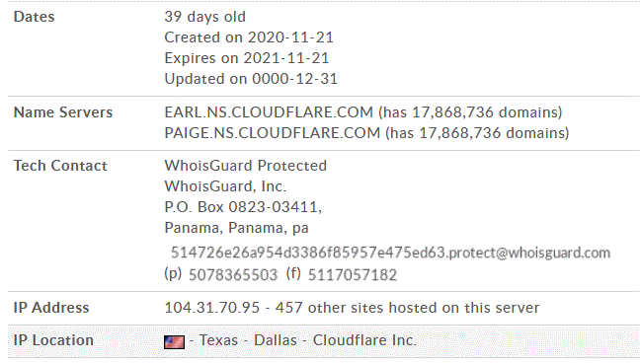Image resolution: width=640 pixels, height=364 pixels.
Task: Click the Dates row label
Action: [34, 17]
